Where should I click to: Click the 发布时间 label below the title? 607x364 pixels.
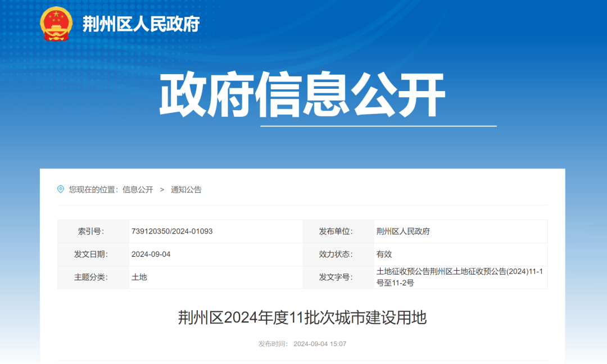tap(273, 344)
